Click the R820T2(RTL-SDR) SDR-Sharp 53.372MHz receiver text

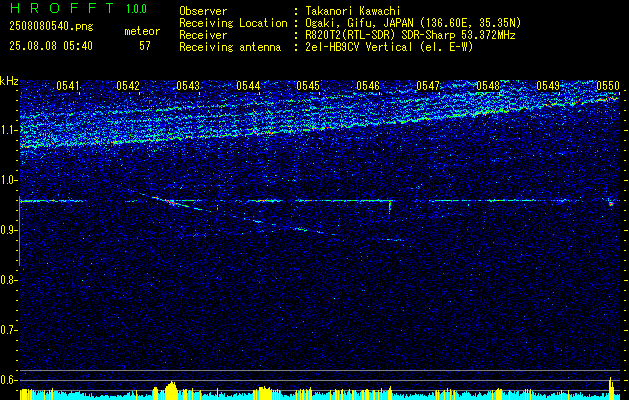[408, 35]
